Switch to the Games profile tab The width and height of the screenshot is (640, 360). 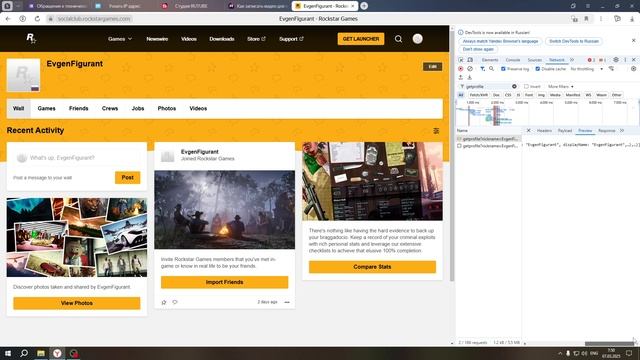click(47, 109)
